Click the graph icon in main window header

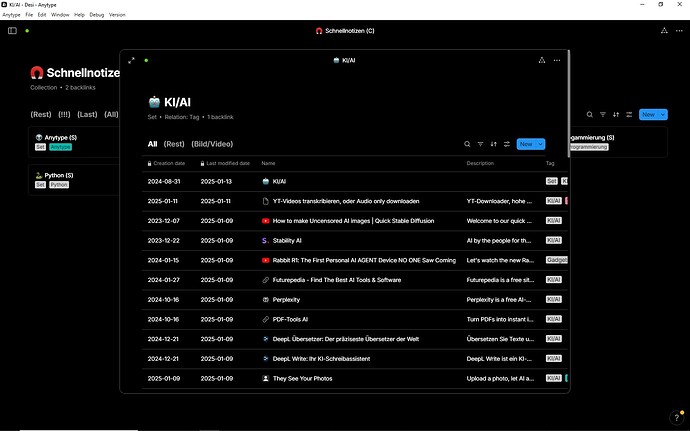(x=664, y=31)
